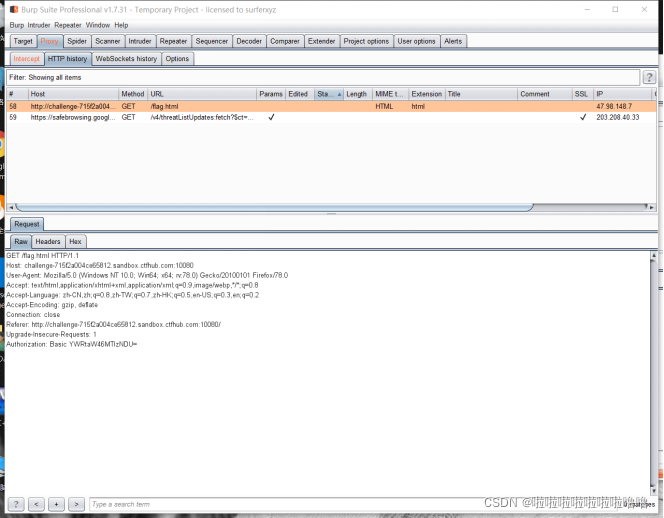Switch to Headers request view
This screenshot has width=664, height=518.
(48, 241)
